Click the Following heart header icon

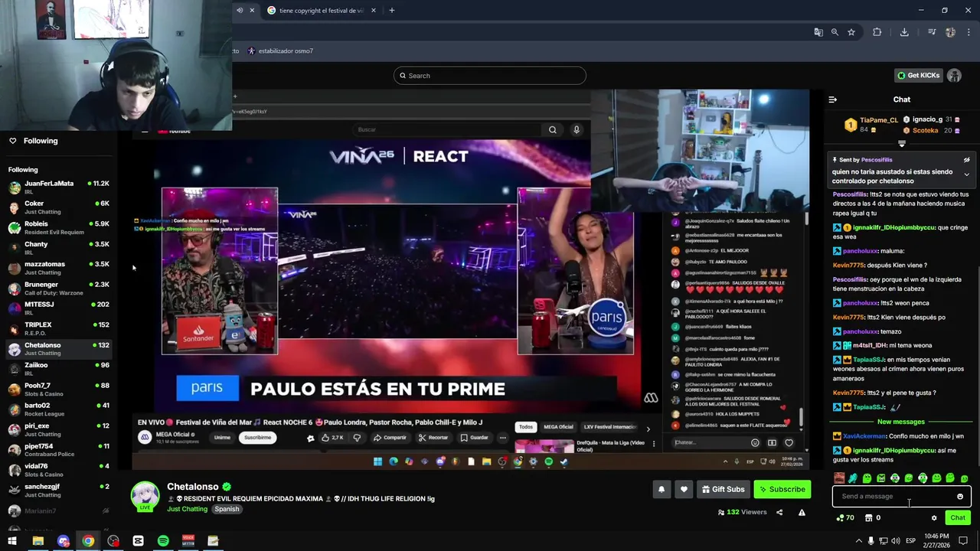pyautogui.click(x=13, y=141)
